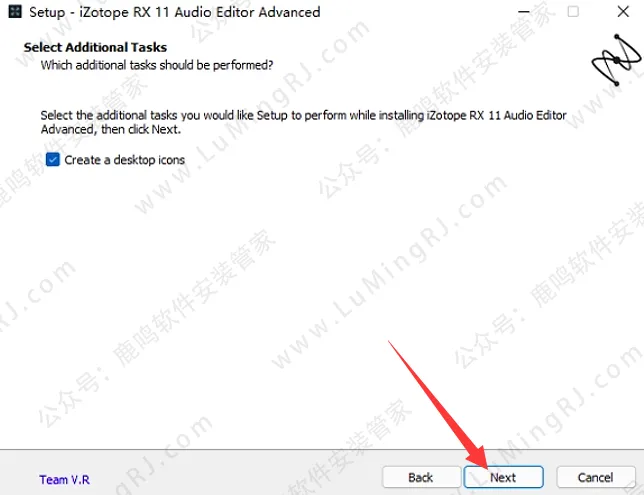Click the "Select Additional Tasks" bold heading

[x=95, y=47]
